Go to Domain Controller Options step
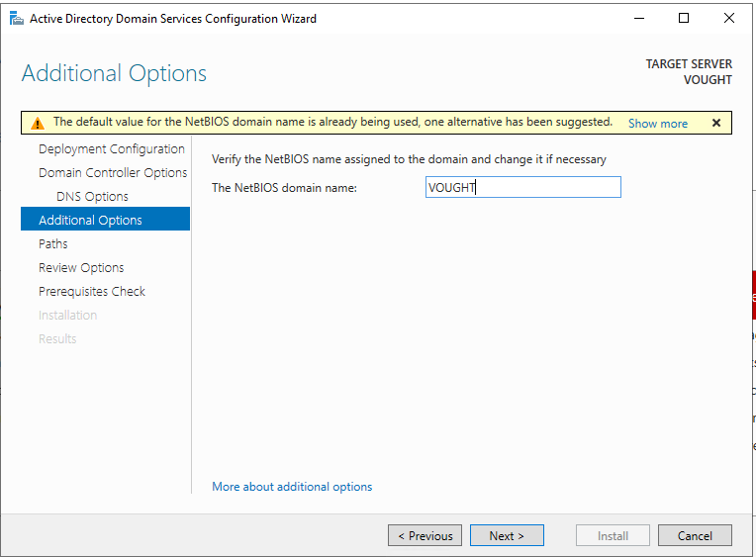Screen dimensions: 756x557 click(x=113, y=173)
